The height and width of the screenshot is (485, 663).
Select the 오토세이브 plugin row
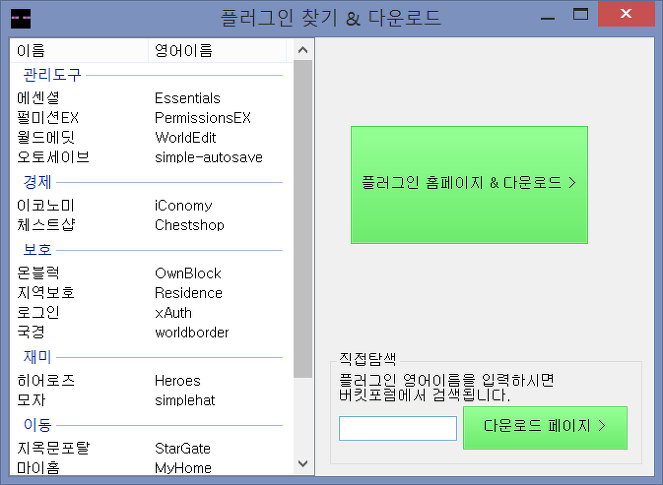click(151, 157)
